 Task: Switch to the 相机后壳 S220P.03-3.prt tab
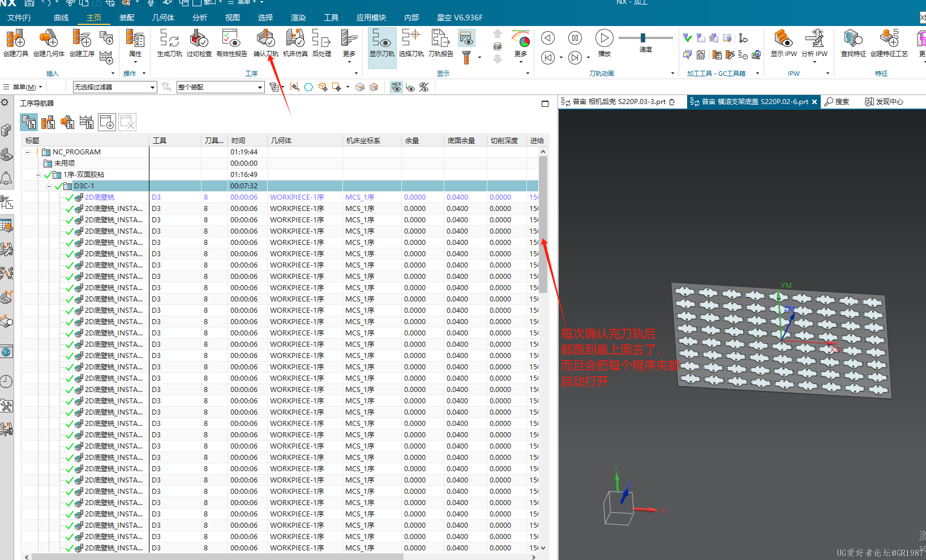(619, 102)
